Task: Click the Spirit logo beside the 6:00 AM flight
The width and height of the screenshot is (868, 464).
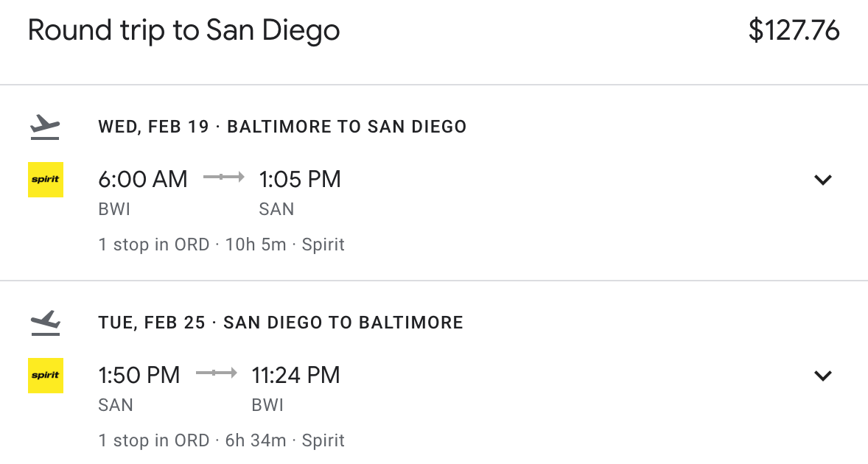Action: pos(46,180)
